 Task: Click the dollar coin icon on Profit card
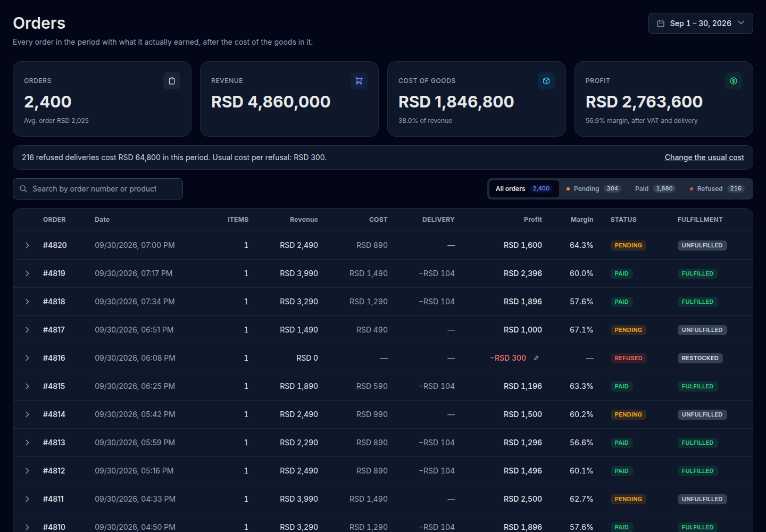tap(734, 81)
